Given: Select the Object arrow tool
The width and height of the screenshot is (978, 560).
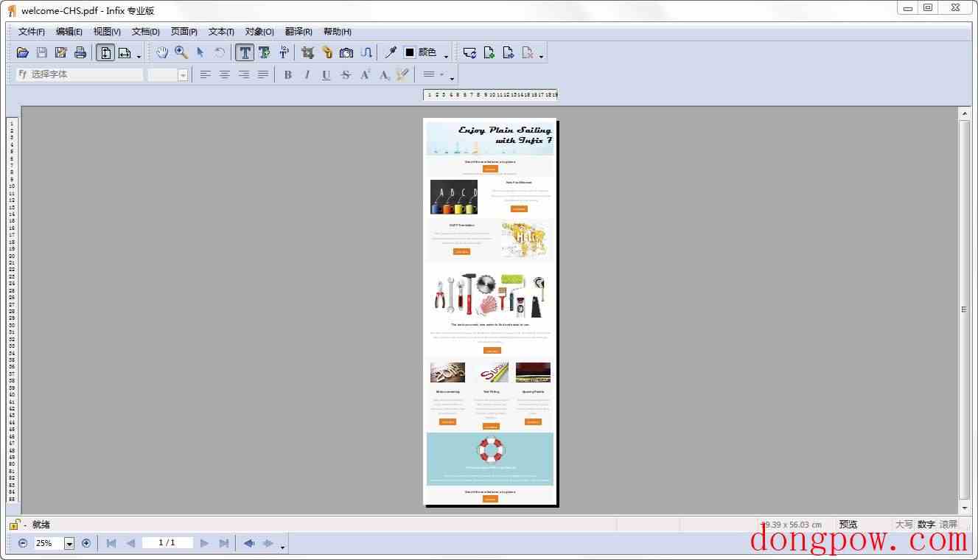Looking at the screenshot, I should [200, 52].
